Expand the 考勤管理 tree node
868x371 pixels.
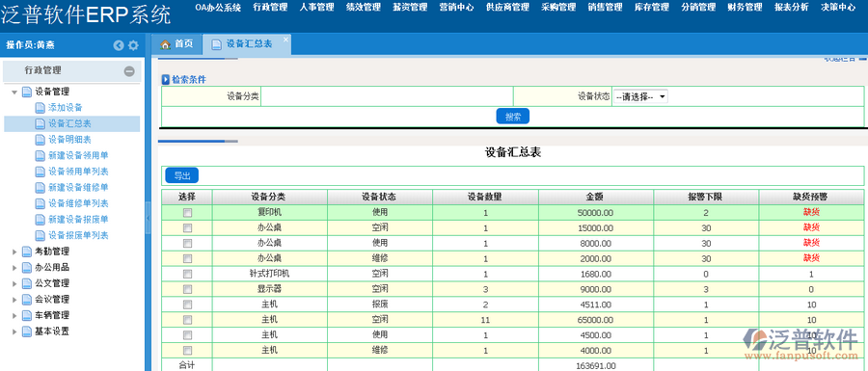(14, 252)
